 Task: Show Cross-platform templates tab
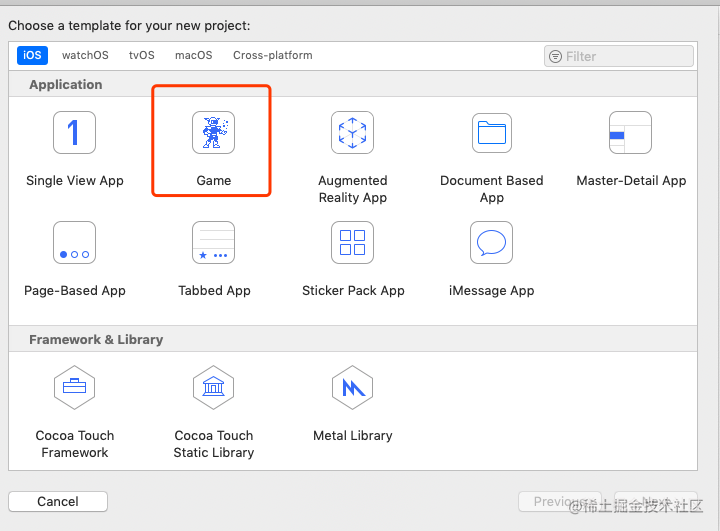click(273, 55)
